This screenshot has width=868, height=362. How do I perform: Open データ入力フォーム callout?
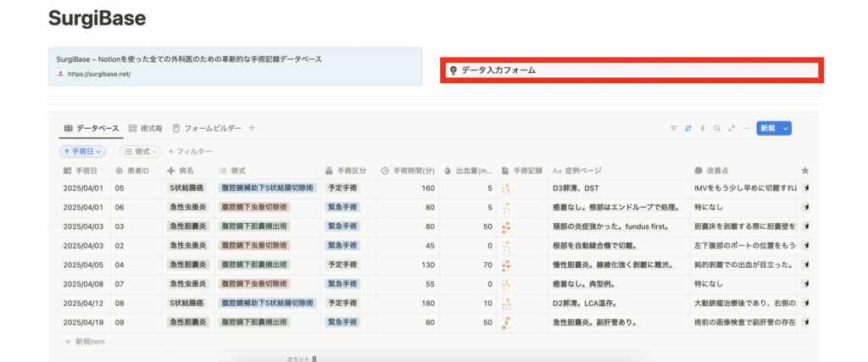coord(632,70)
